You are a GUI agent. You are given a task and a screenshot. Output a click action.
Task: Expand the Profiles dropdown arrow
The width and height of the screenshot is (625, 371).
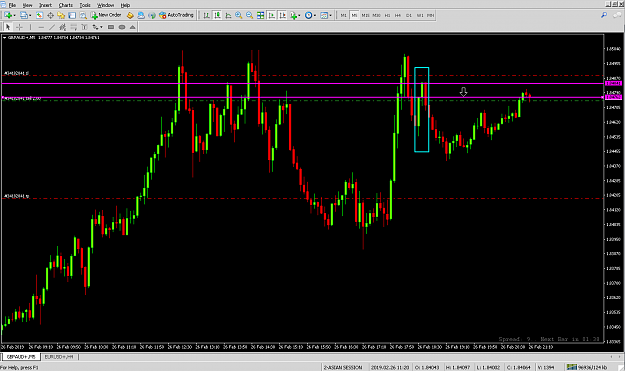[30, 16]
